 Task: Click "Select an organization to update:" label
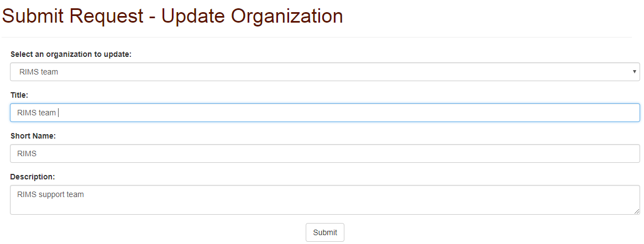click(71, 54)
